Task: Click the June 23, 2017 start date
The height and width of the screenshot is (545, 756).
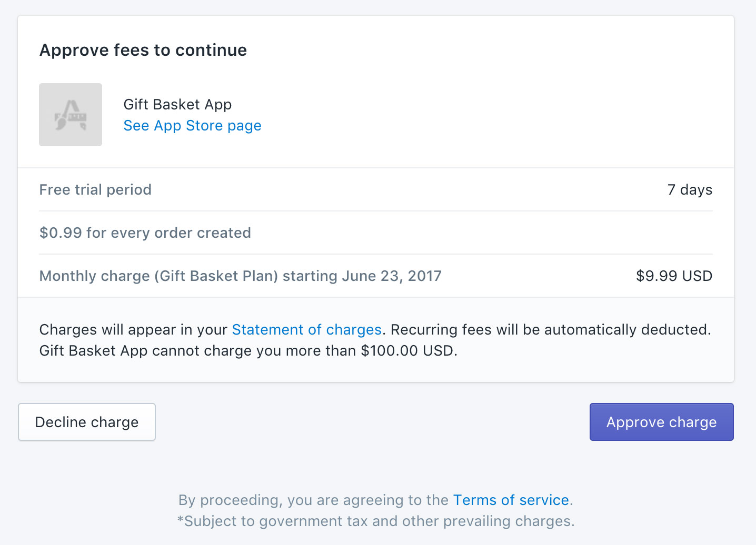Action: click(x=392, y=276)
